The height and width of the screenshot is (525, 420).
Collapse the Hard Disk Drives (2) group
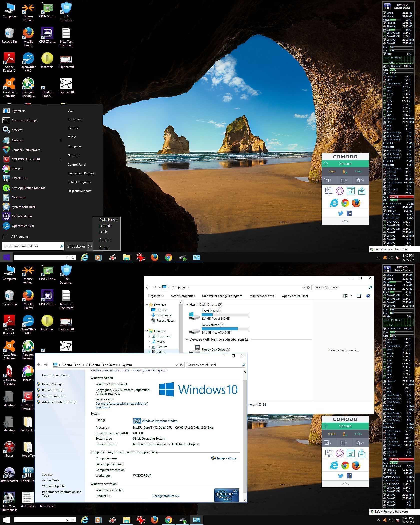point(187,305)
